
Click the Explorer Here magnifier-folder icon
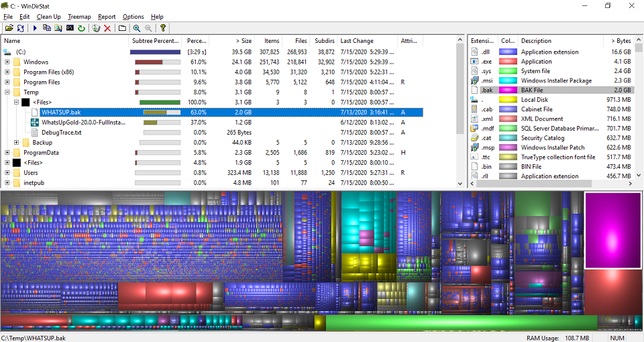pos(58,28)
